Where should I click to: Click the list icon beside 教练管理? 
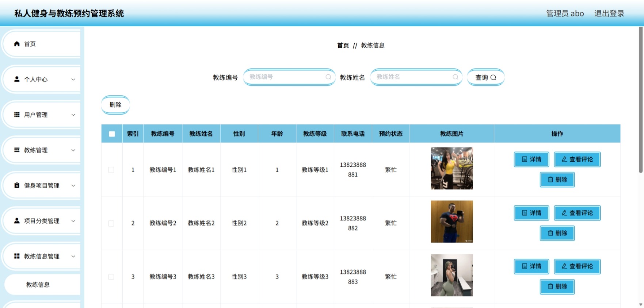click(x=17, y=150)
